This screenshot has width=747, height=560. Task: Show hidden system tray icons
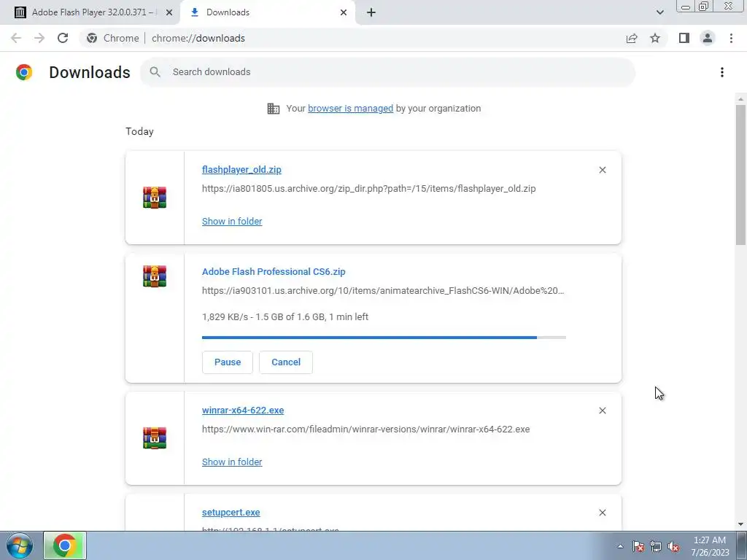pos(620,546)
